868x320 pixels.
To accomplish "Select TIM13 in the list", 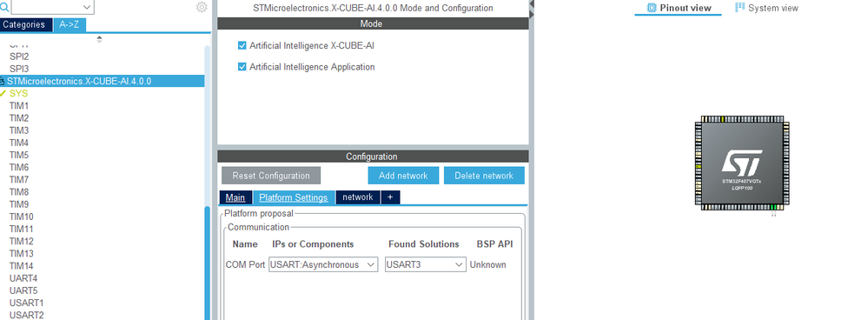I will tap(22, 254).
